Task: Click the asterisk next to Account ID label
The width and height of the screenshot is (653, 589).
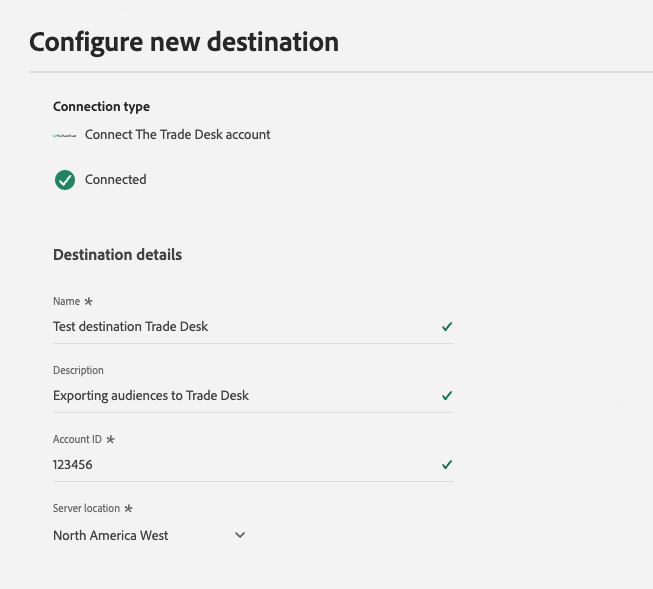Action: click(110, 440)
